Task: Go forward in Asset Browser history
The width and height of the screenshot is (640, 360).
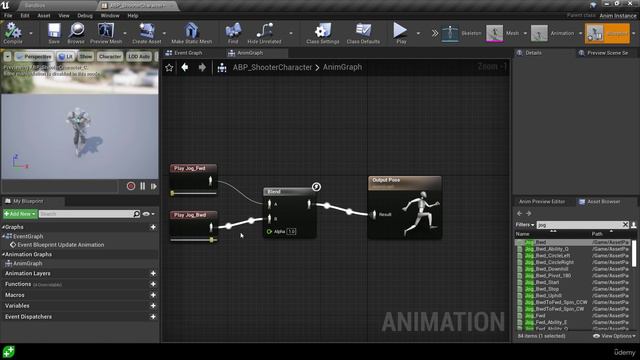Action: tap(529, 213)
